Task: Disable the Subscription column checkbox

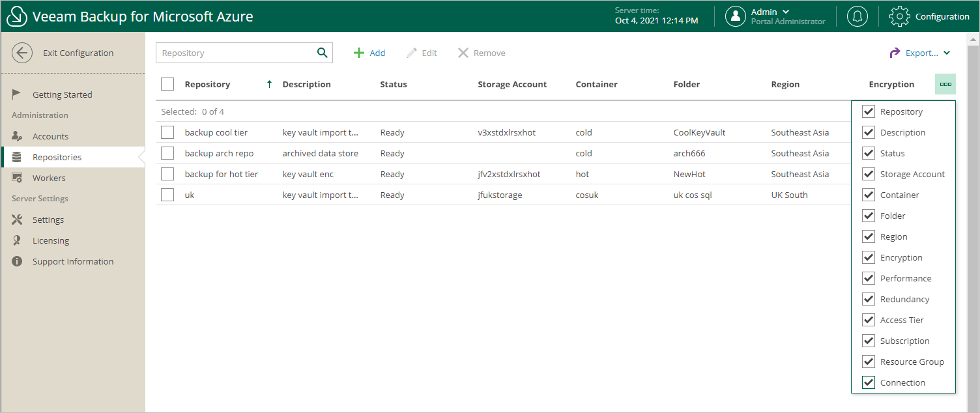Action: pos(869,341)
